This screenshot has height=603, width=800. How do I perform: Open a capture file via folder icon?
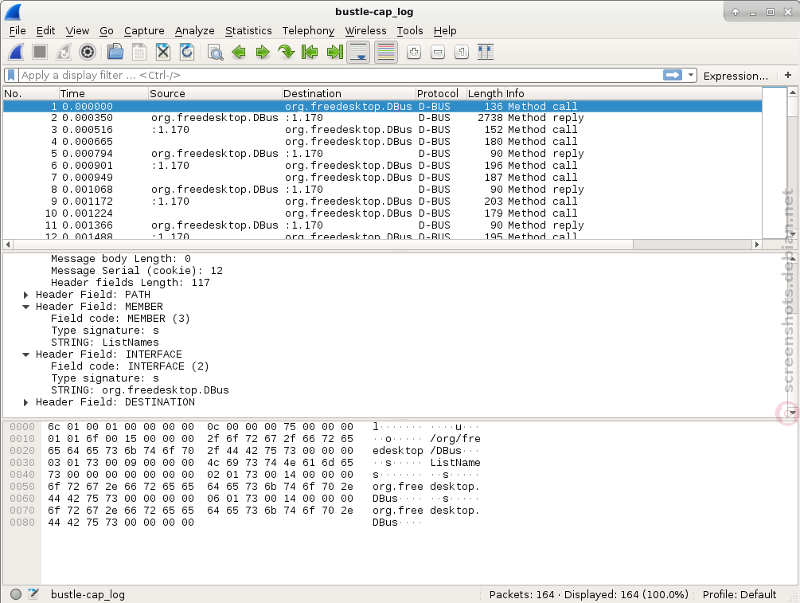[116, 52]
